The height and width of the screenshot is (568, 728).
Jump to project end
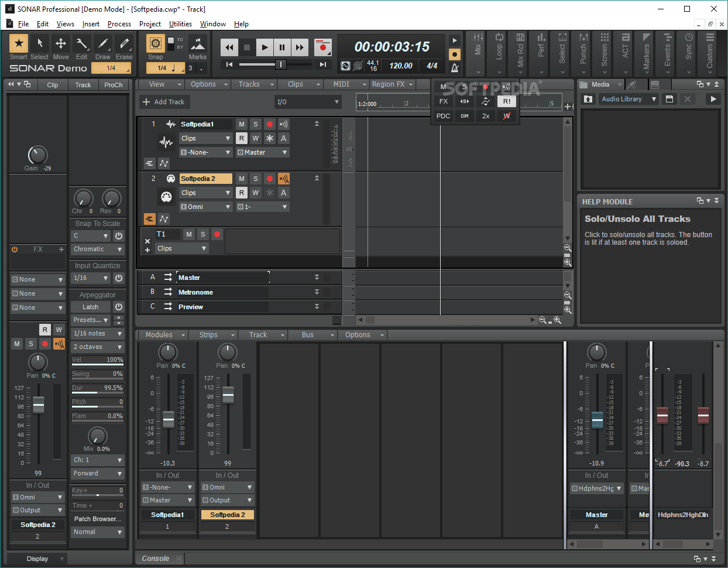click(x=322, y=64)
